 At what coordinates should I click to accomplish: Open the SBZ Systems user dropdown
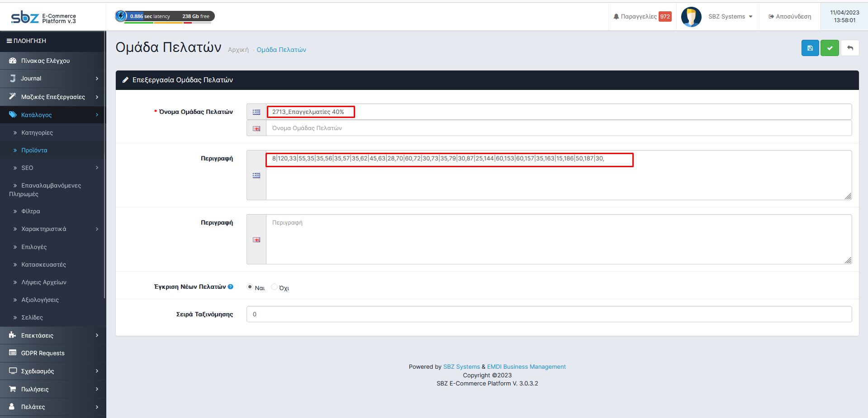pyautogui.click(x=730, y=17)
